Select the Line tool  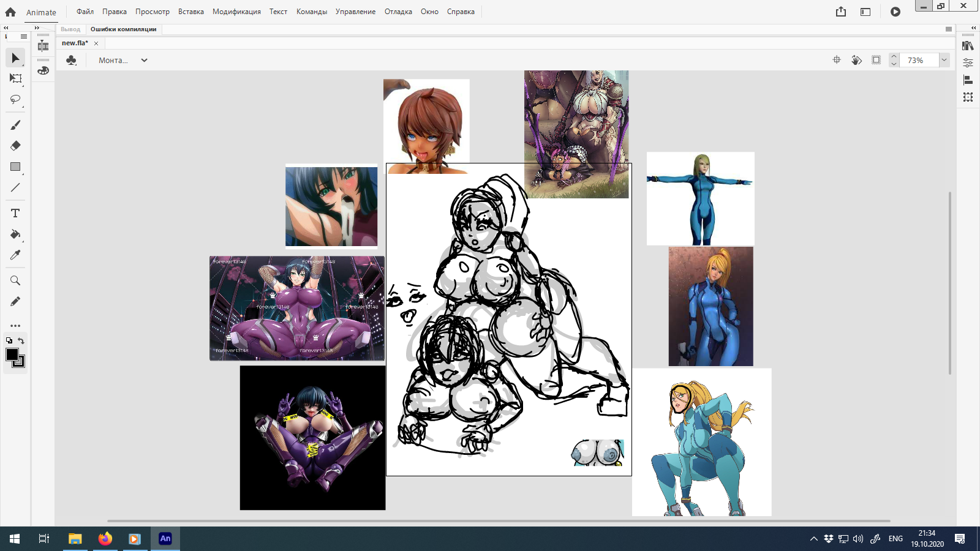pos(15,187)
